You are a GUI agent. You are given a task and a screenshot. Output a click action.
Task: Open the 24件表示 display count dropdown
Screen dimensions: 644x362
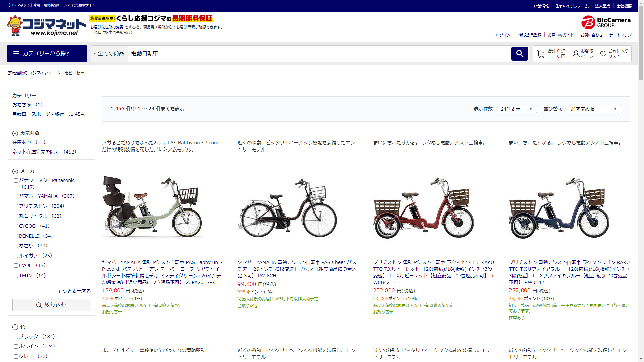click(x=517, y=109)
